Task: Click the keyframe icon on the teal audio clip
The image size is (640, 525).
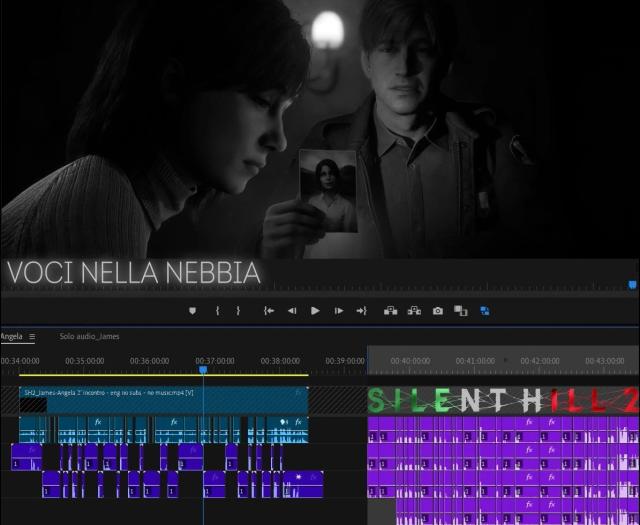Action: 284,422
